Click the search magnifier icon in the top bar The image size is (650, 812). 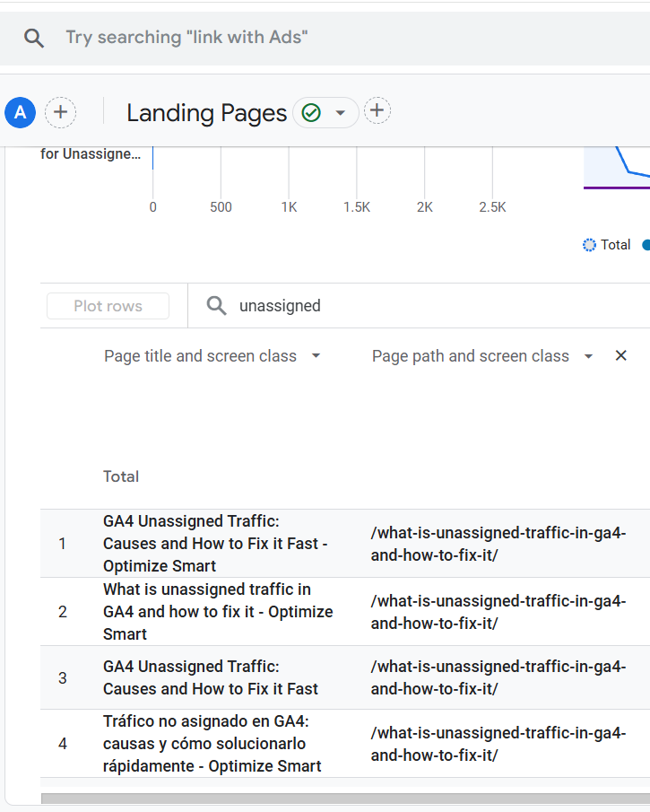[33, 37]
